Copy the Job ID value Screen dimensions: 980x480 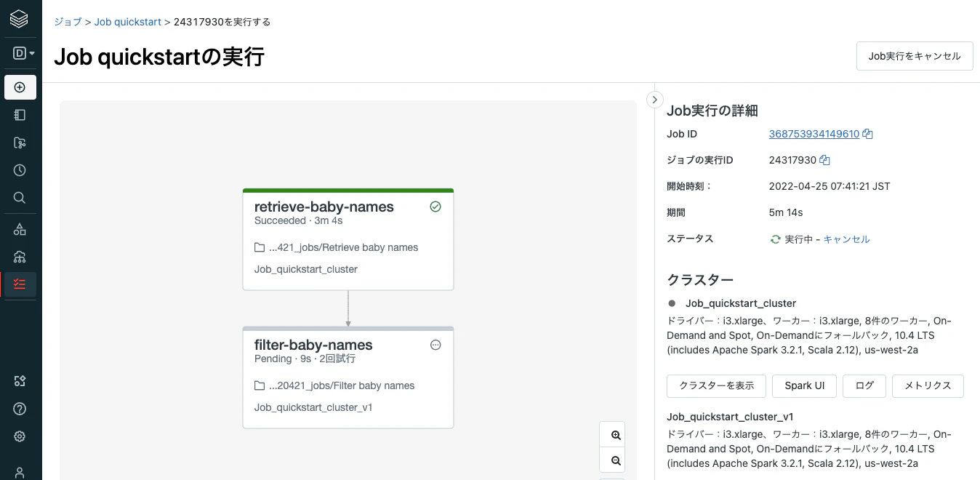tap(867, 134)
